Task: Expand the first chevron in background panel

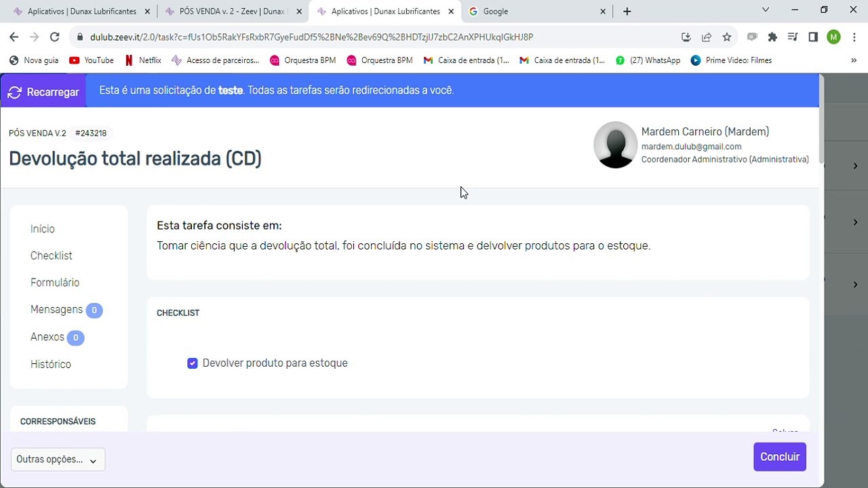Action: (x=855, y=166)
